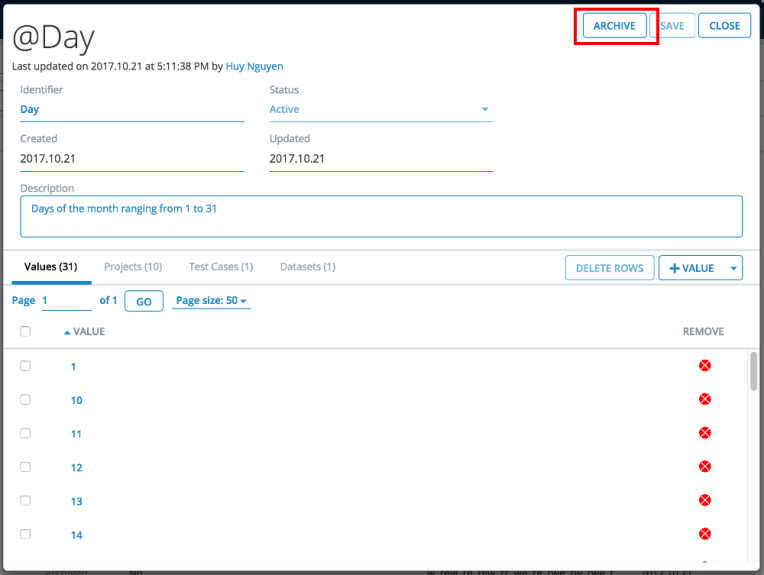The image size is (764, 575).
Task: Switch to the Projects (10) tab
Action: pyautogui.click(x=133, y=267)
